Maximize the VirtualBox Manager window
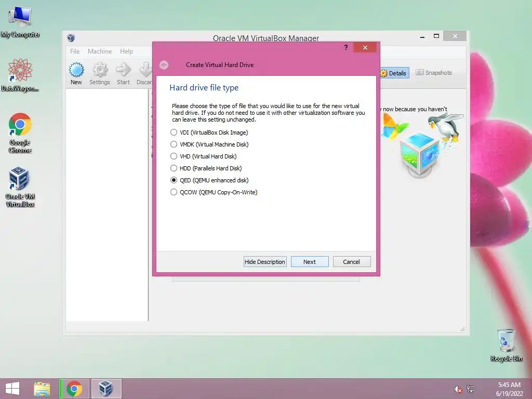Viewport: 532px width, 399px height. [436, 36]
